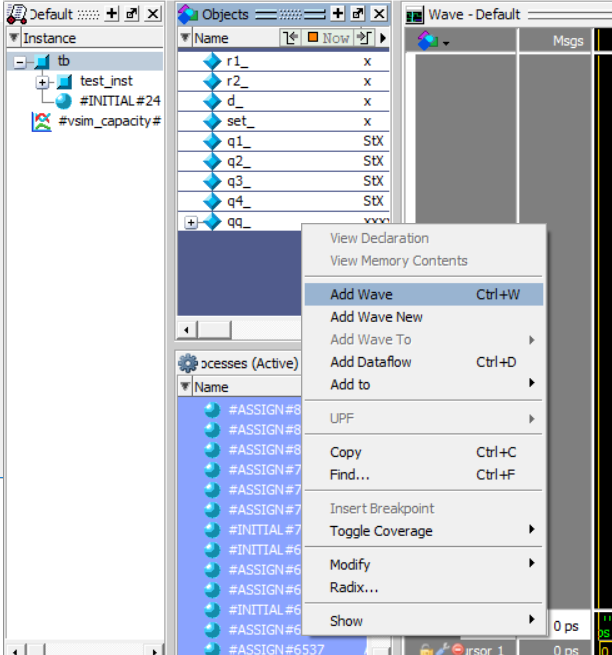Image resolution: width=612 pixels, height=655 pixels.
Task: Open Find... from the context menu
Action: [424, 475]
